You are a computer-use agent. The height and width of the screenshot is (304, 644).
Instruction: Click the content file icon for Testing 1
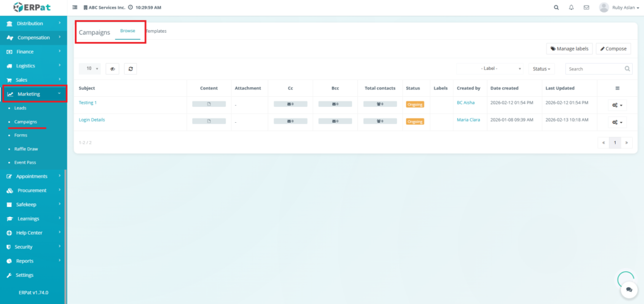click(x=209, y=104)
